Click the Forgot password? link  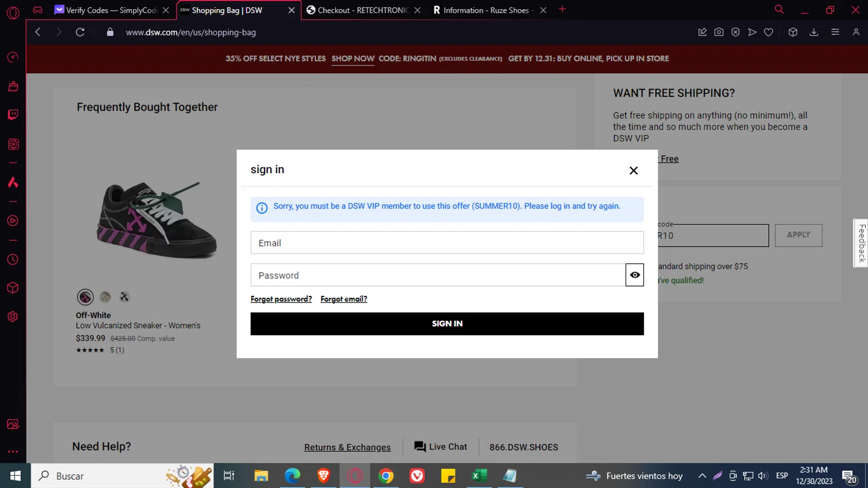pos(281,299)
